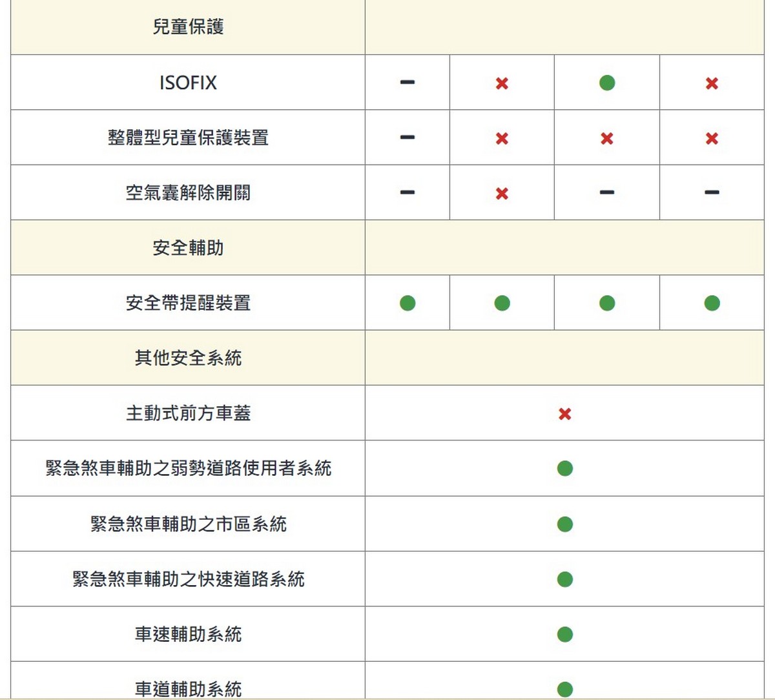Select the 安全帶提醒裝置 label
The image size is (775, 700).
(x=188, y=303)
